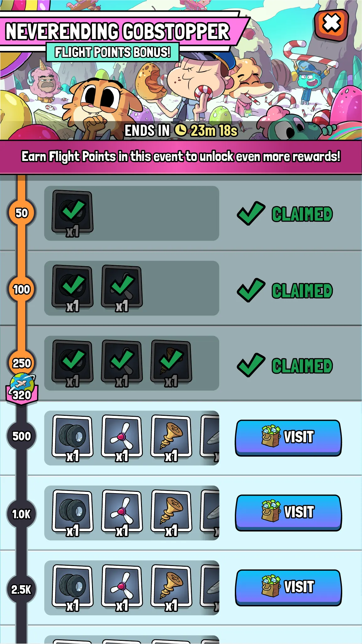Tap the 1.0K milestone marker on track
Viewport: 362px width, 644px height.
point(22,514)
